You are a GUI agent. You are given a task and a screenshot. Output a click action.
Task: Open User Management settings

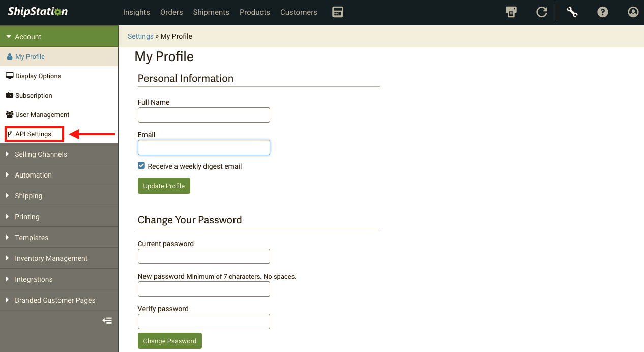pos(59,114)
